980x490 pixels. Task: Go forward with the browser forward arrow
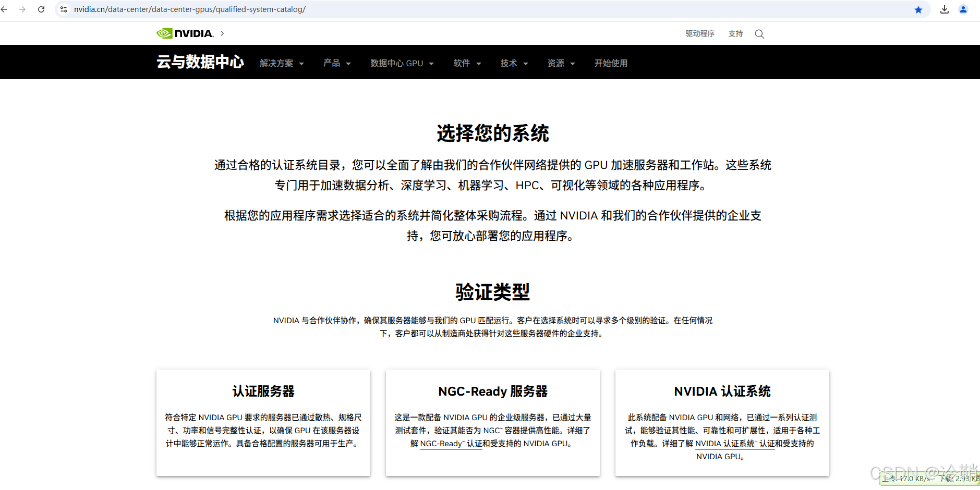(x=22, y=9)
